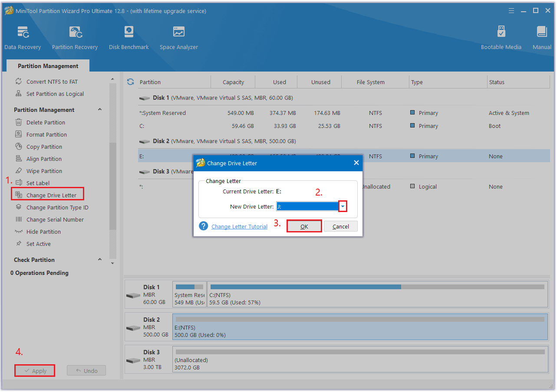The image size is (557, 392).
Task: Click the help question mark icon
Action: [204, 226]
